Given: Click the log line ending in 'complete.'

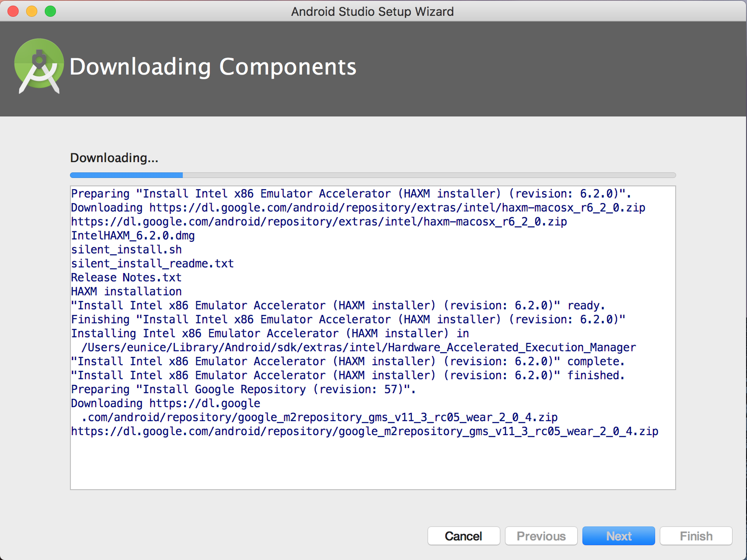Looking at the screenshot, I should point(347,362).
